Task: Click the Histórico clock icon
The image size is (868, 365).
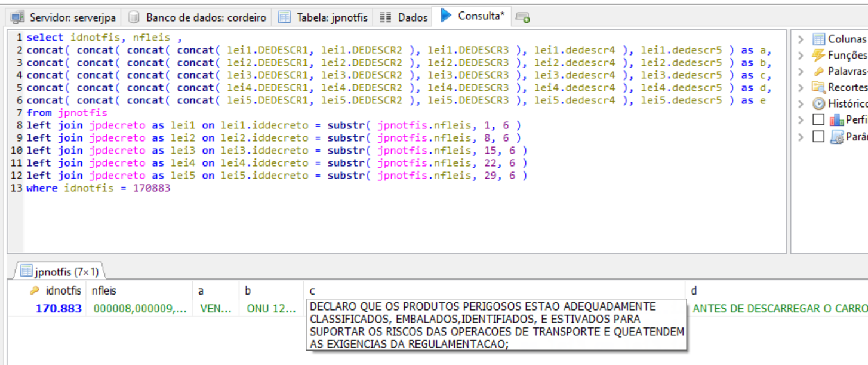Action: click(818, 104)
